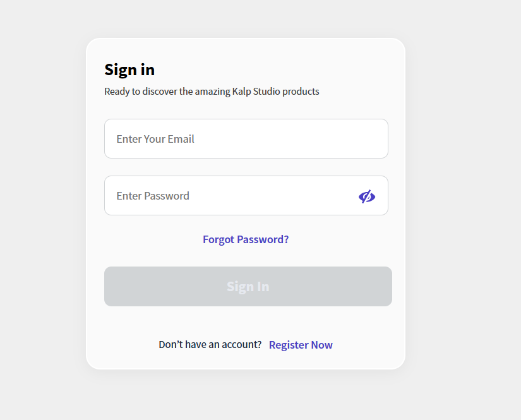Viewport: 521px width, 420px height.
Task: Toggle password visibility with the eye icon
Action: 367,196
